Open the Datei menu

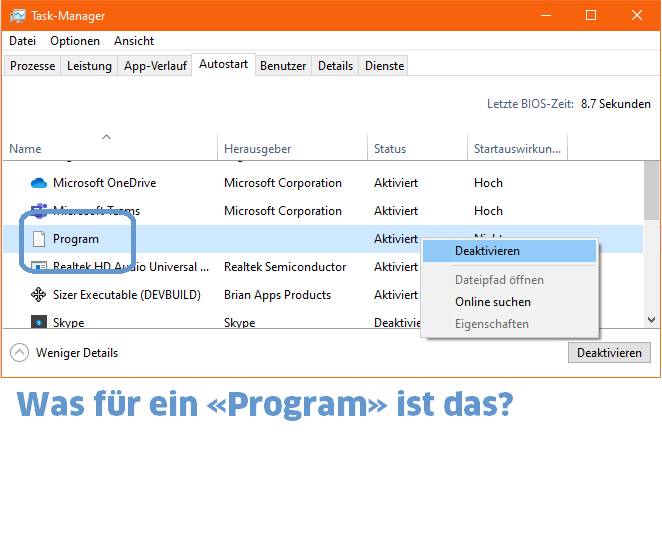tap(22, 41)
